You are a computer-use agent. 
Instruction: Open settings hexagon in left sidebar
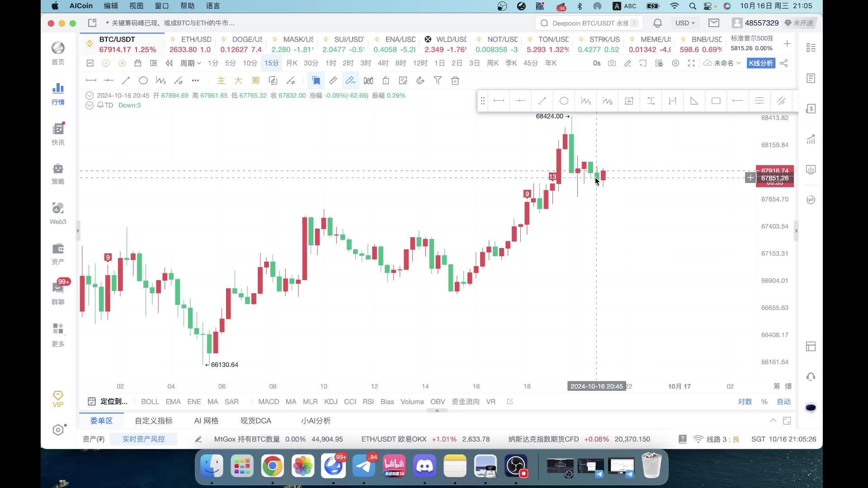coord(58,430)
